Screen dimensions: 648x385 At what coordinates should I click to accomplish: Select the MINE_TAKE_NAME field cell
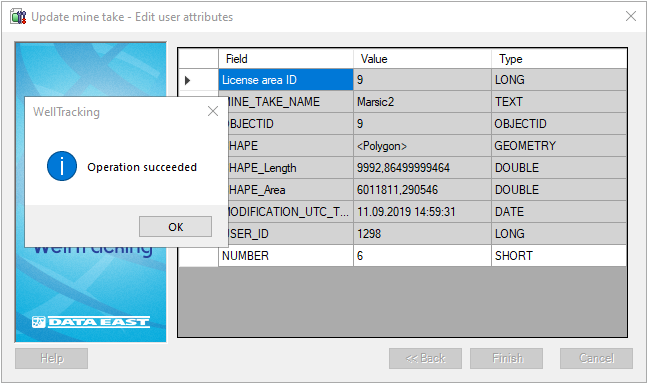tap(291, 102)
